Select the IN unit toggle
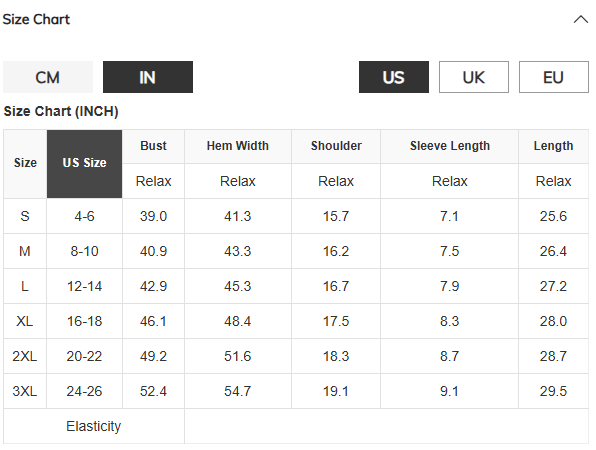Image resolution: width=596 pixels, height=450 pixels. (x=148, y=77)
